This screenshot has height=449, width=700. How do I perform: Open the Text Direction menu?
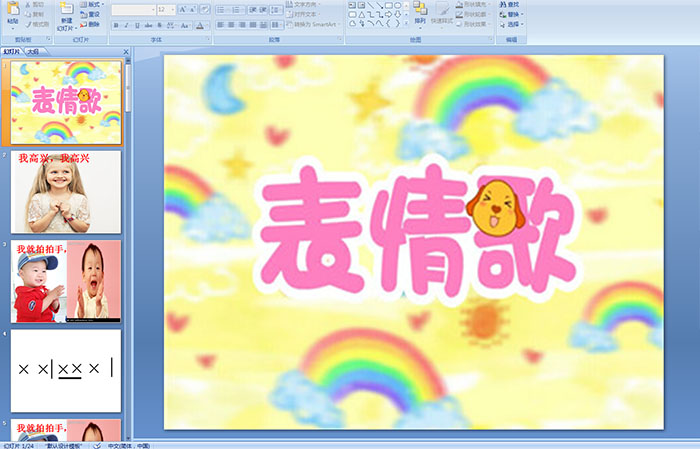tap(304, 4)
